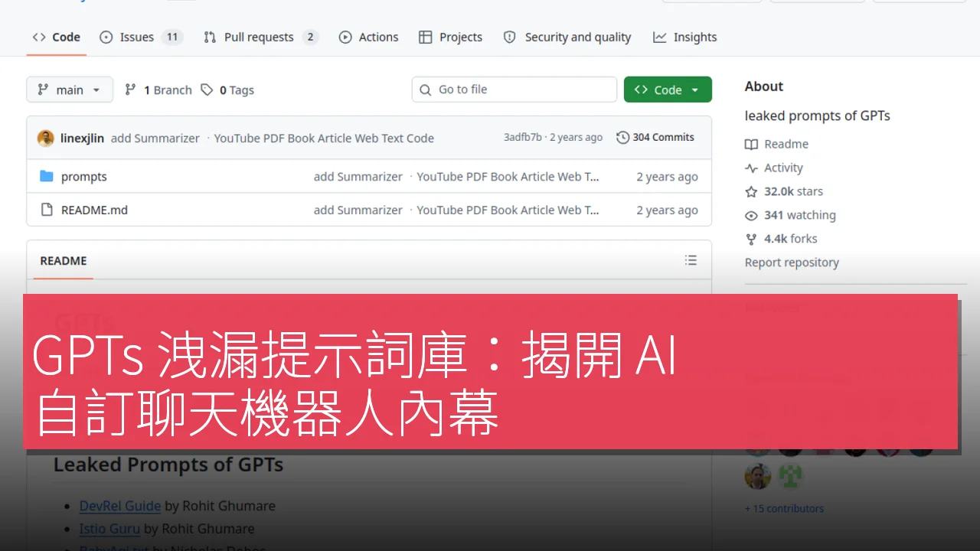The width and height of the screenshot is (980, 551).
Task: Click the "About" sidebar heading
Action: [x=764, y=86]
